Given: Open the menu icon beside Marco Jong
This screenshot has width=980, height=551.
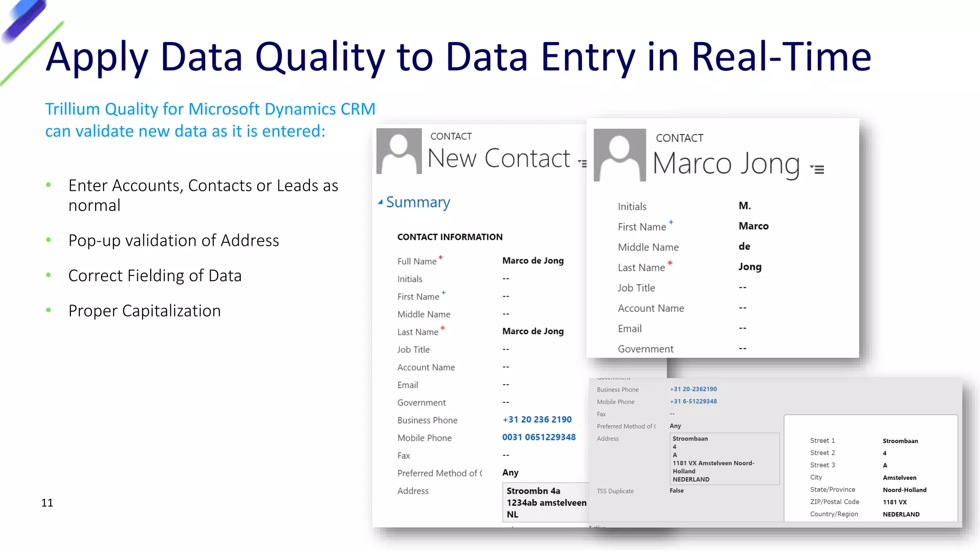Looking at the screenshot, I should (x=817, y=169).
